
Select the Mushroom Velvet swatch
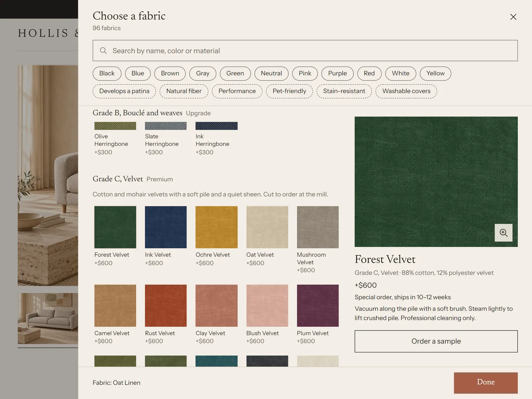tap(318, 227)
